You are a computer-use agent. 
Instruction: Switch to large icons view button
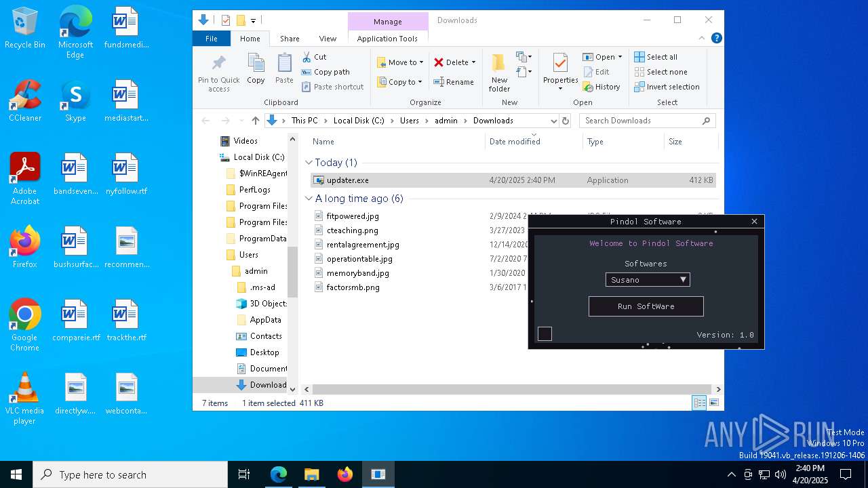coord(713,403)
